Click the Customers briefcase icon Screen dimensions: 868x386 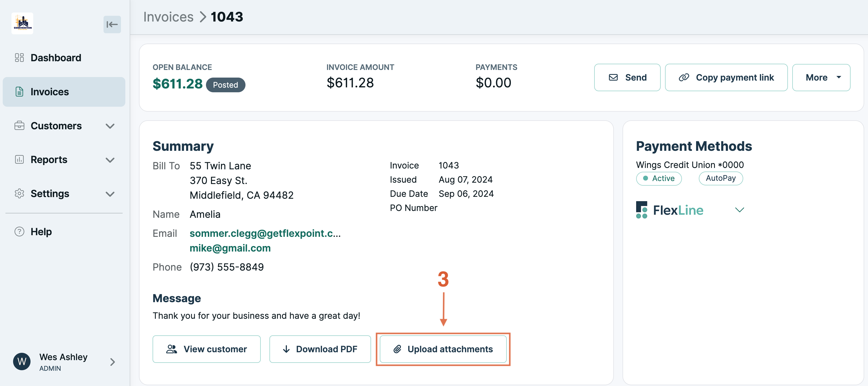pos(19,125)
